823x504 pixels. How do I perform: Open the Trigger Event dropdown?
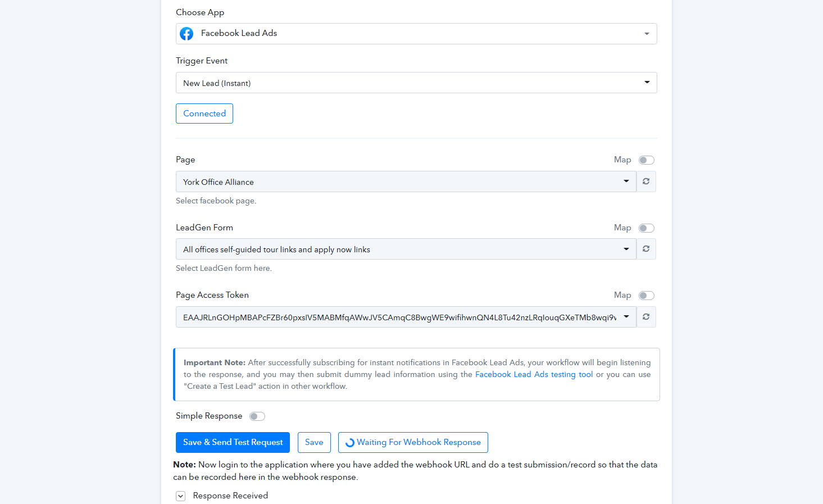click(416, 83)
